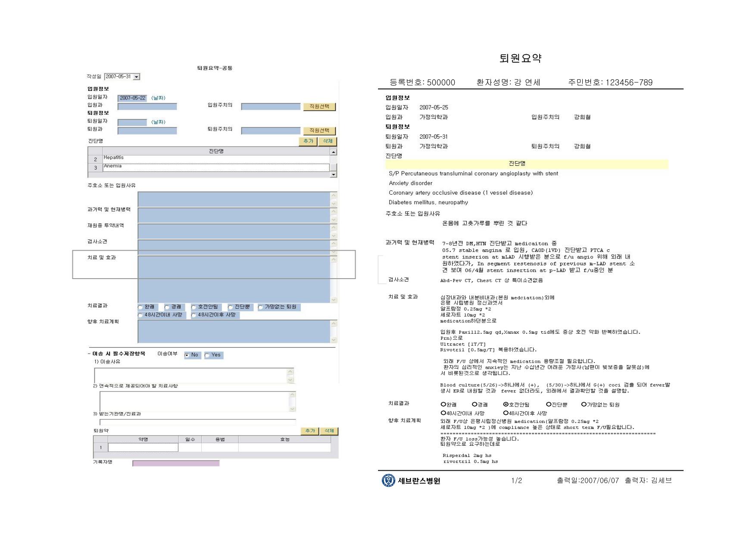The width and height of the screenshot is (756, 534).
Task: Focus the 입원과 input field
Action: click(147, 106)
